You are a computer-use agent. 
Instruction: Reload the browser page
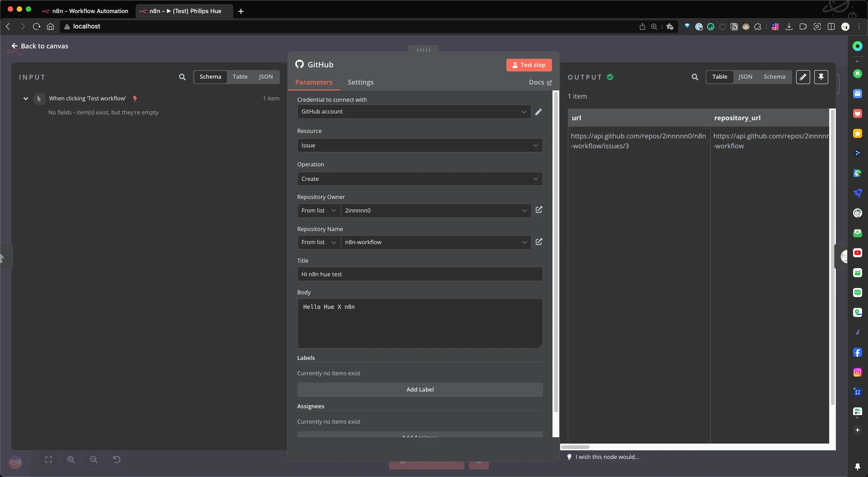(x=37, y=26)
